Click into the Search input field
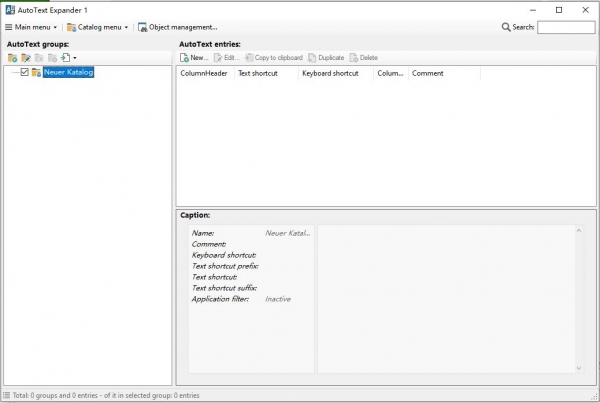 pyautogui.click(x=565, y=27)
